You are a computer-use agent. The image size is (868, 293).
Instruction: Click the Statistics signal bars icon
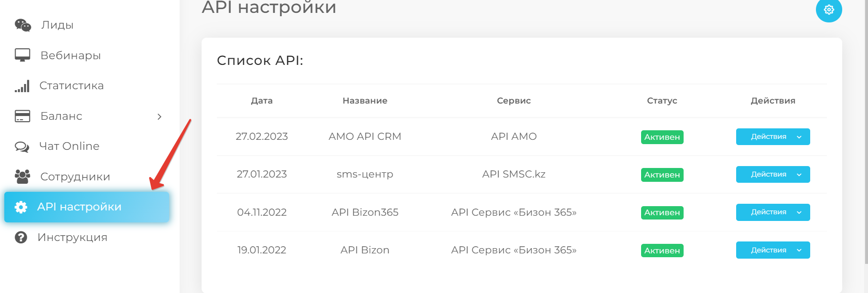22,86
